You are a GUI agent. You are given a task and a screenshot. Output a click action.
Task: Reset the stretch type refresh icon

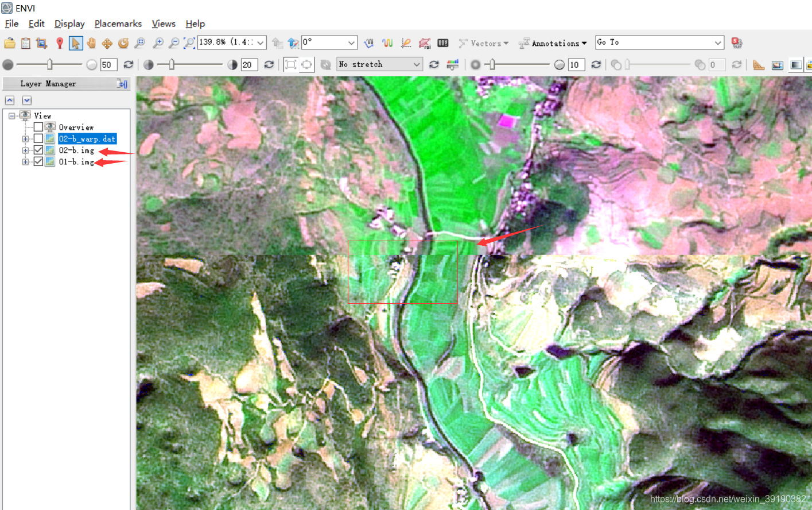[x=434, y=65]
